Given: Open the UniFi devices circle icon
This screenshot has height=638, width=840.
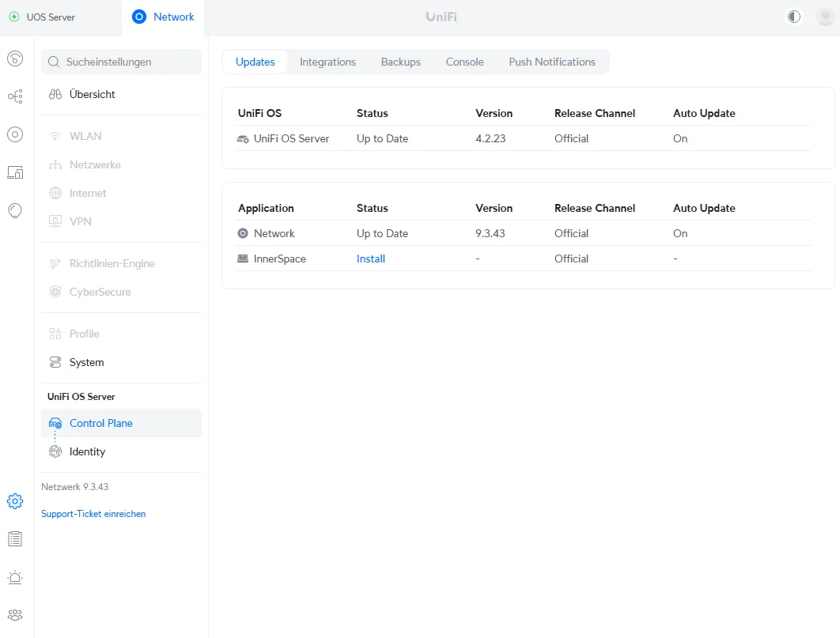Looking at the screenshot, I should click(x=15, y=134).
